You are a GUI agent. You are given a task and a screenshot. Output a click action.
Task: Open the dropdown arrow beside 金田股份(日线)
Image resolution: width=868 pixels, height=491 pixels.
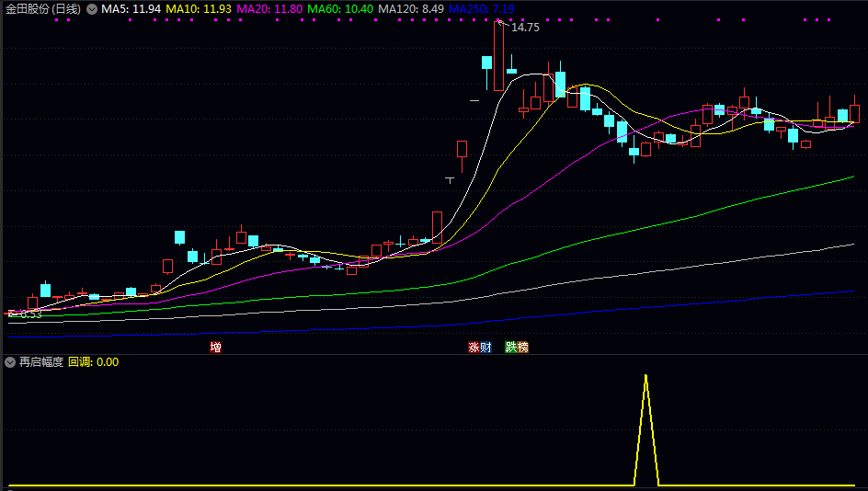pyautogui.click(x=91, y=9)
